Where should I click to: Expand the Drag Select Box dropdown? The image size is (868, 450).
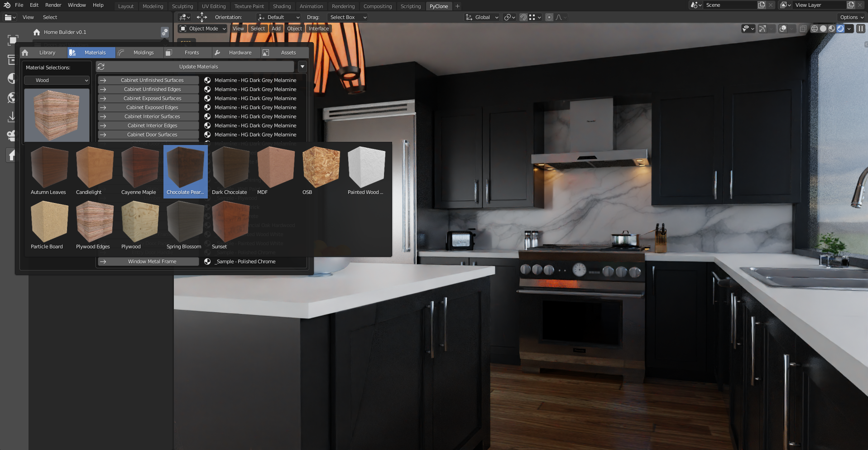pos(347,17)
